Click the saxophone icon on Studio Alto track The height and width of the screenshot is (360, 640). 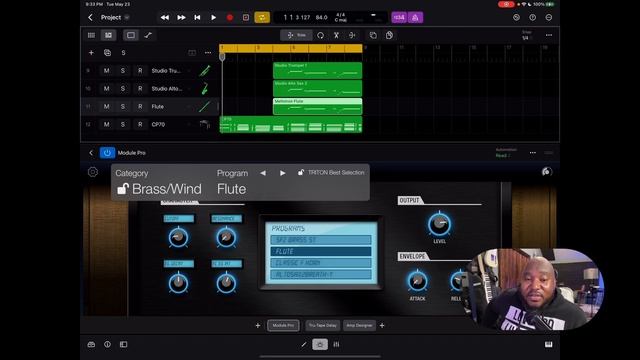coord(205,89)
